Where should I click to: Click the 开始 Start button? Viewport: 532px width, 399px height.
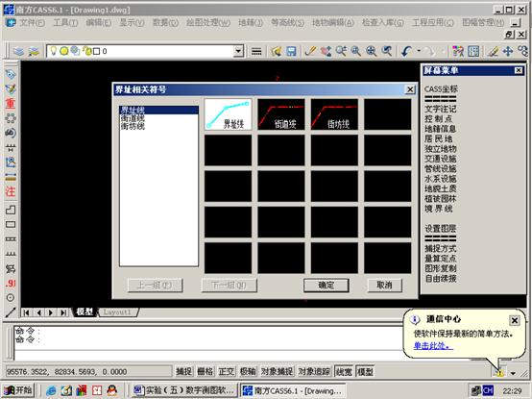coord(19,390)
